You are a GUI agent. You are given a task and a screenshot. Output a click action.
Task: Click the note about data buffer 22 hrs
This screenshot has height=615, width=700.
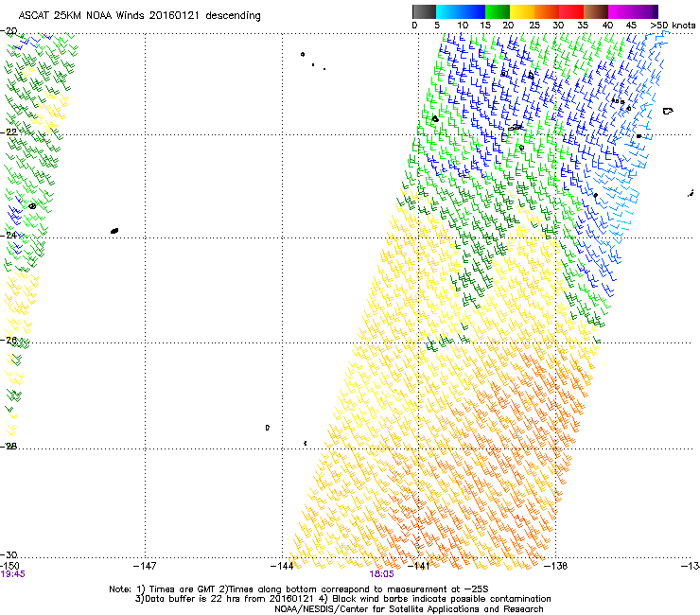pyautogui.click(x=342, y=599)
